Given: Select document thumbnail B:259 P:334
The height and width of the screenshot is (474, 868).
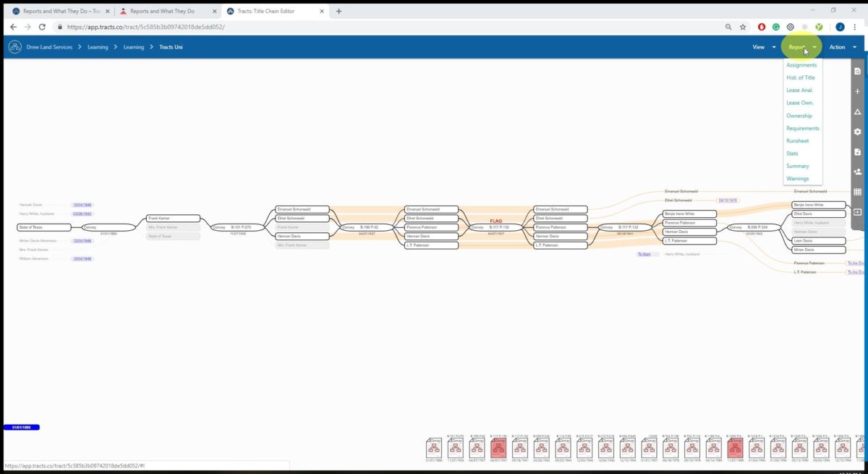Looking at the screenshot, I should [541, 448].
